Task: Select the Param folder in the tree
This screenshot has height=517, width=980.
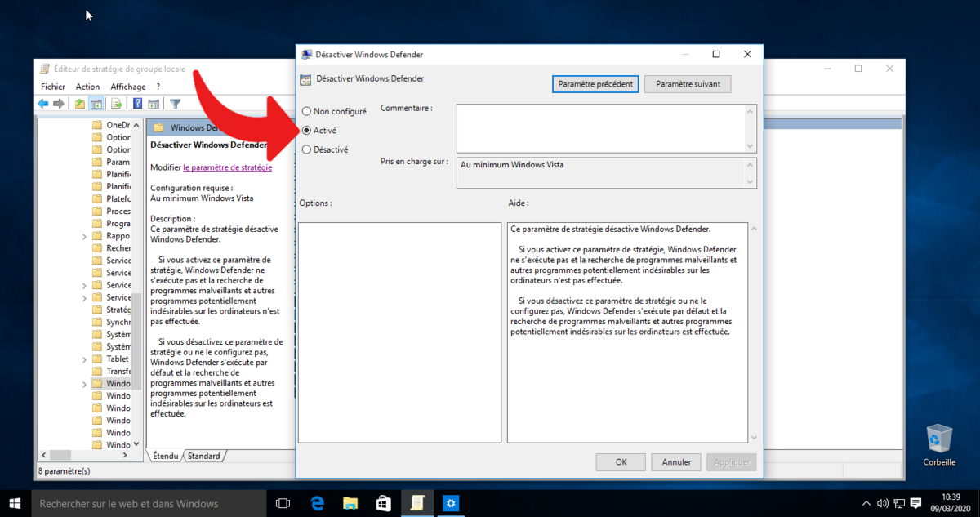Action: click(x=110, y=162)
